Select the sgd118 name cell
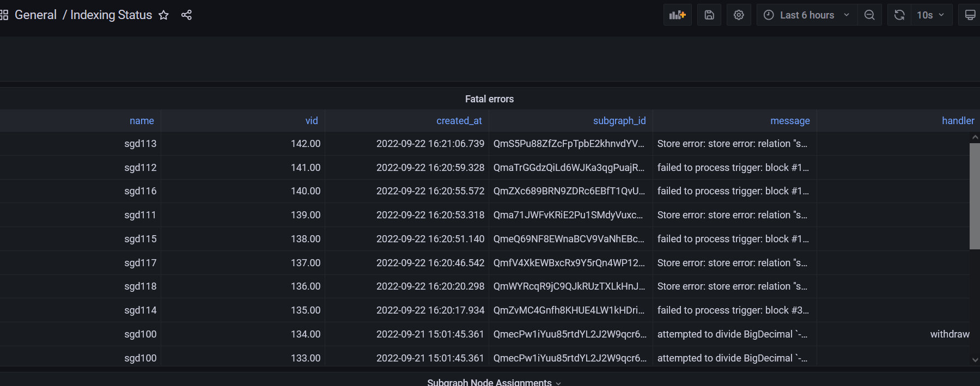 coord(141,286)
